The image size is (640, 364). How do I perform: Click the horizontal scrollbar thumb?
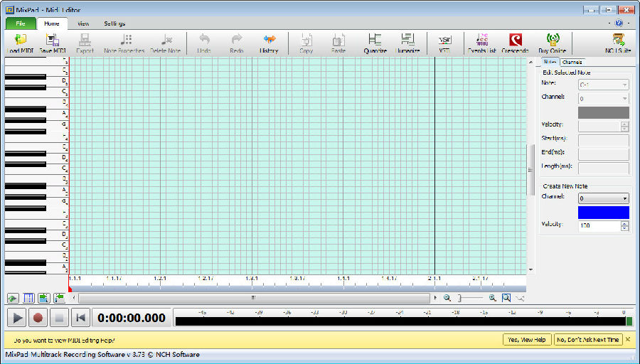tap(254, 298)
